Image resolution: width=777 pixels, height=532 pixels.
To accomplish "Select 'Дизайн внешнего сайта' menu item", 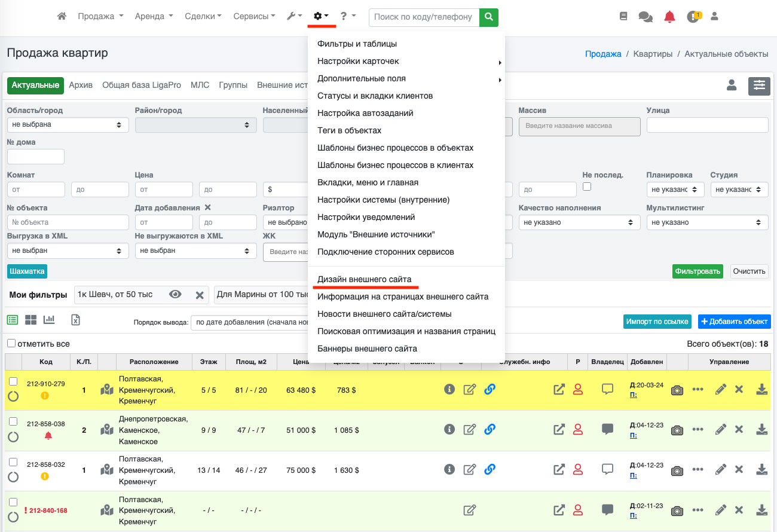I will click(364, 279).
